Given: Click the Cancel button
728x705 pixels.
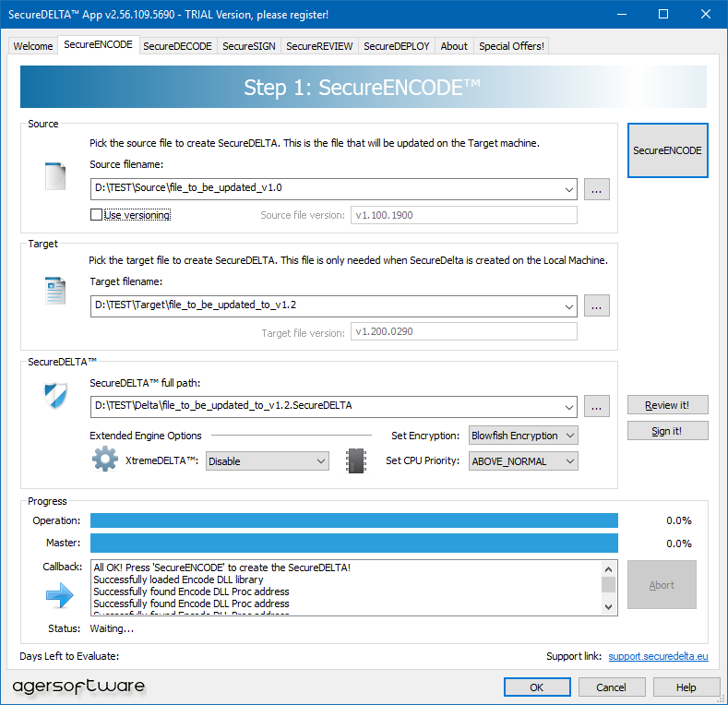Looking at the screenshot, I should pyautogui.click(x=612, y=687).
